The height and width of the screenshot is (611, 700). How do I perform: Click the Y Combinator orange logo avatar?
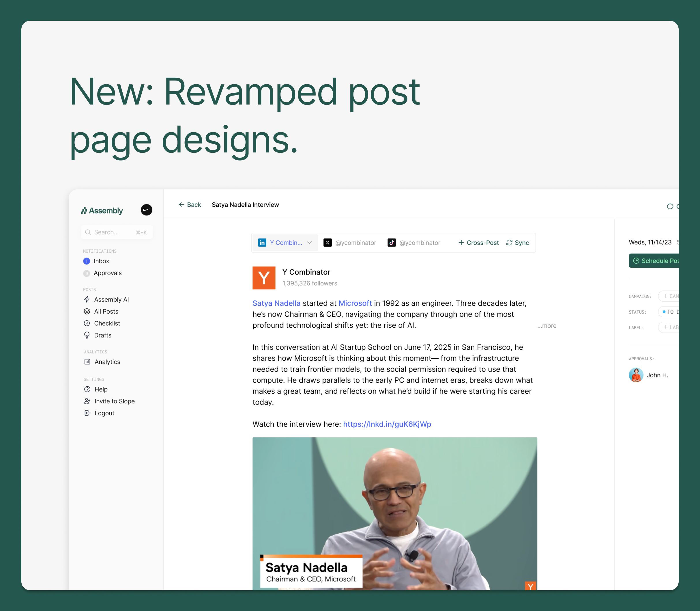click(264, 278)
